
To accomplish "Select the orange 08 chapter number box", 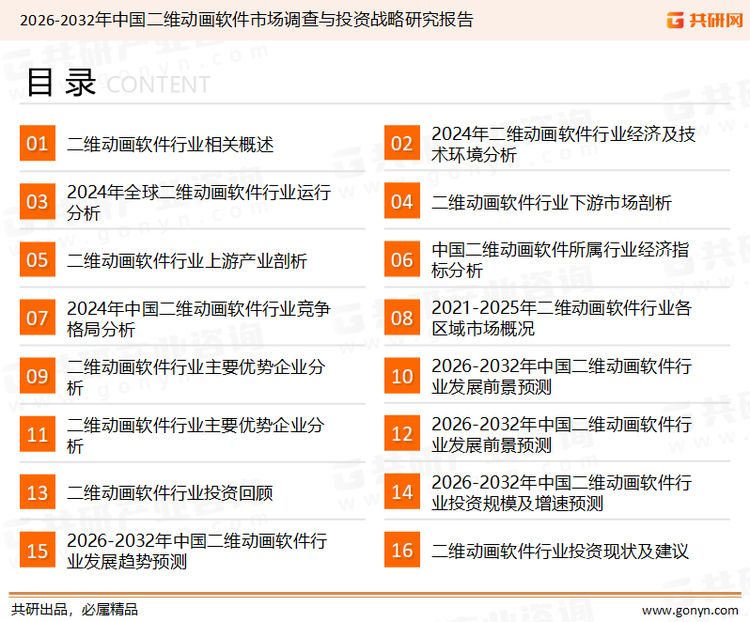I will (402, 318).
